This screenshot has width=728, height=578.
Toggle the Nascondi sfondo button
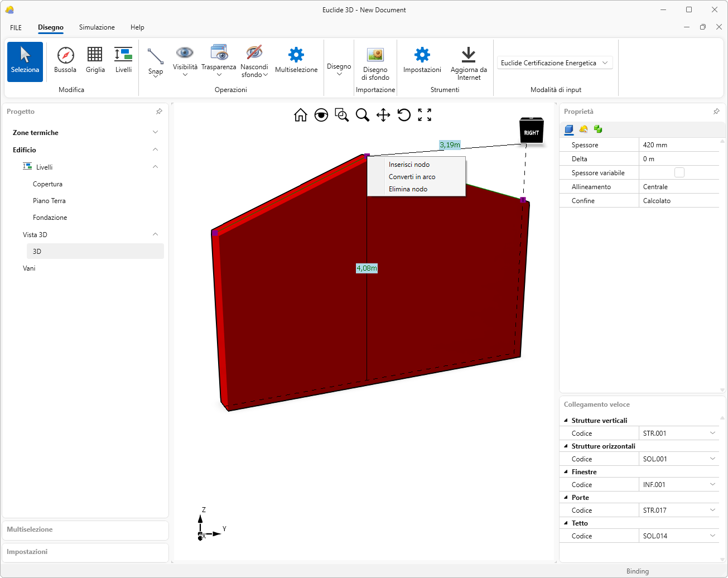pyautogui.click(x=254, y=54)
